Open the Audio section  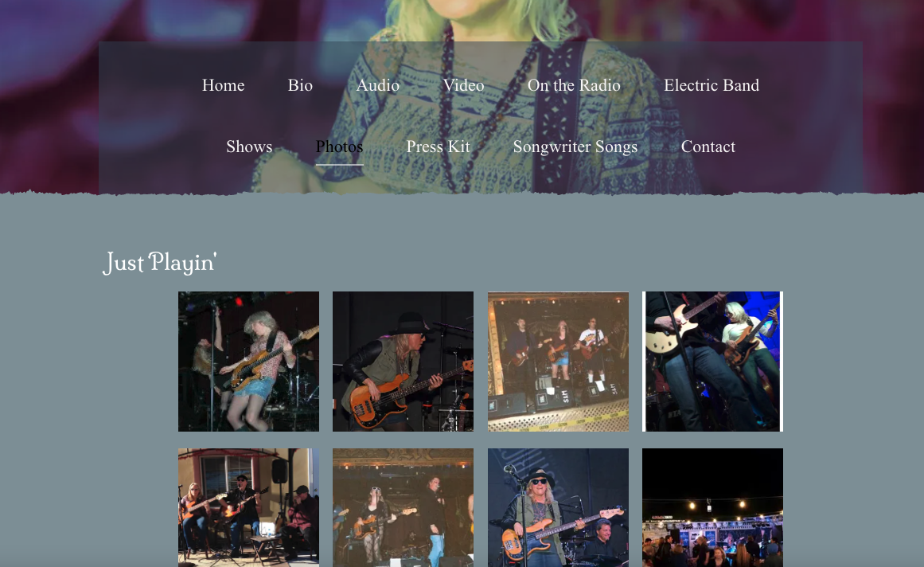(x=378, y=85)
